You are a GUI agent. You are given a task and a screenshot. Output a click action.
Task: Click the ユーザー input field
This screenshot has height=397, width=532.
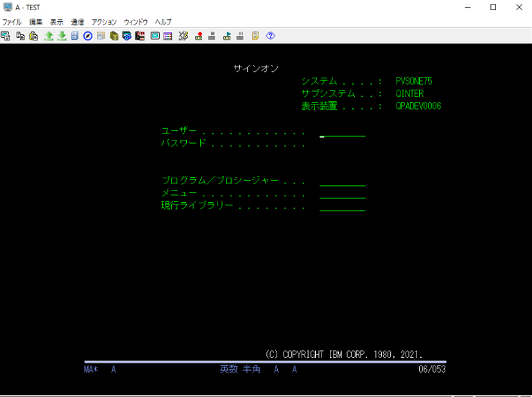(342, 131)
